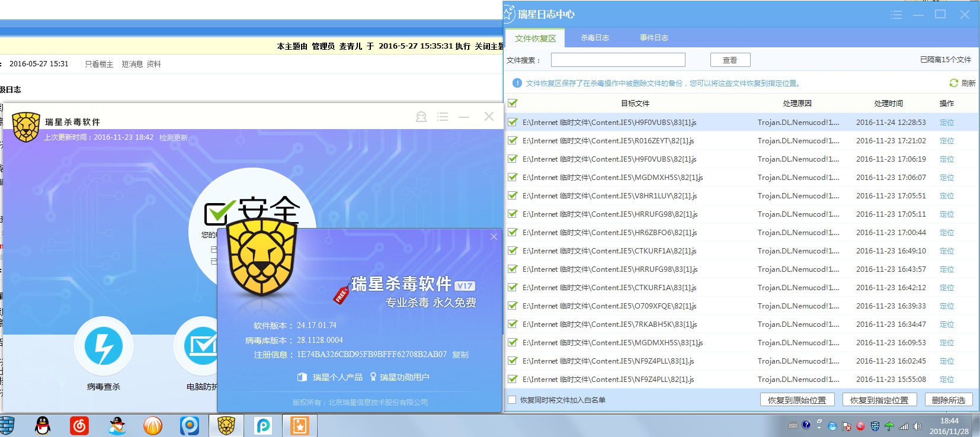Launch the 病毒查杀 lightning icon
The image size is (980, 437).
(104, 346)
